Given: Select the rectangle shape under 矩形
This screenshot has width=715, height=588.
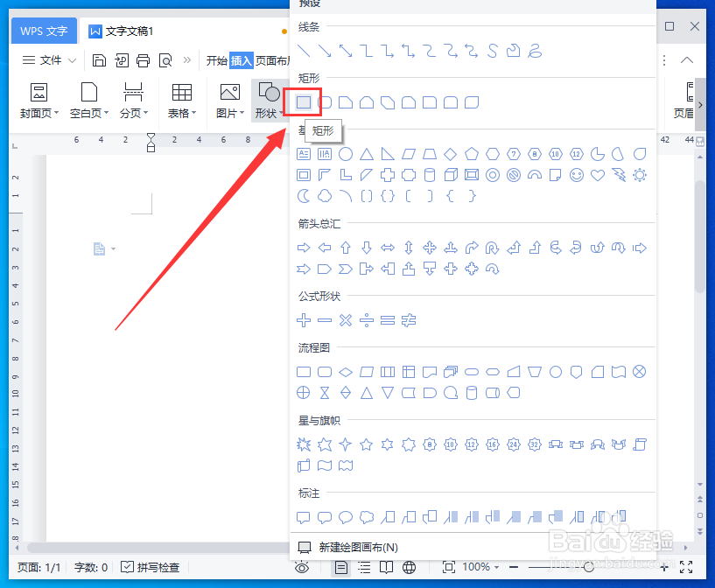Looking at the screenshot, I should (x=303, y=102).
